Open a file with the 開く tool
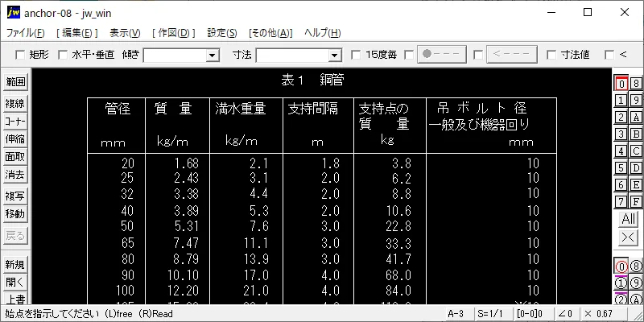Image resolution: width=644 pixels, height=322 pixels. 15,283
